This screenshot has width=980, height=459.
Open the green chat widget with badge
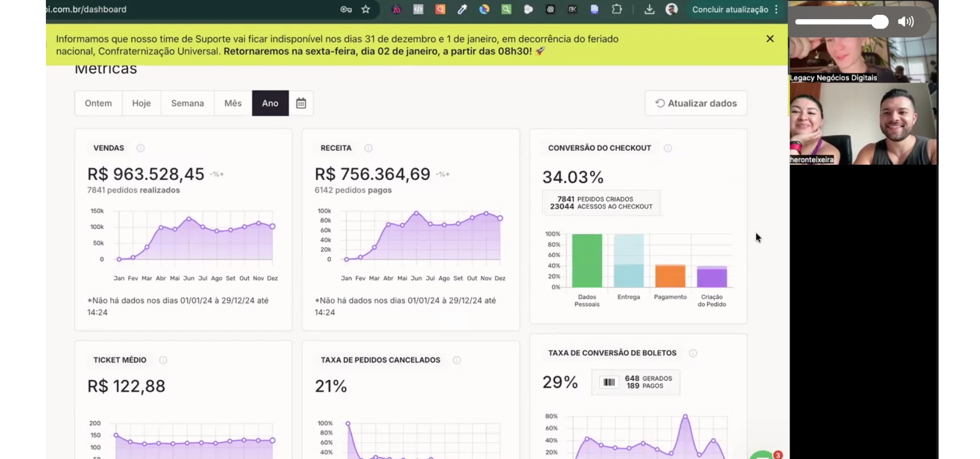(x=763, y=455)
